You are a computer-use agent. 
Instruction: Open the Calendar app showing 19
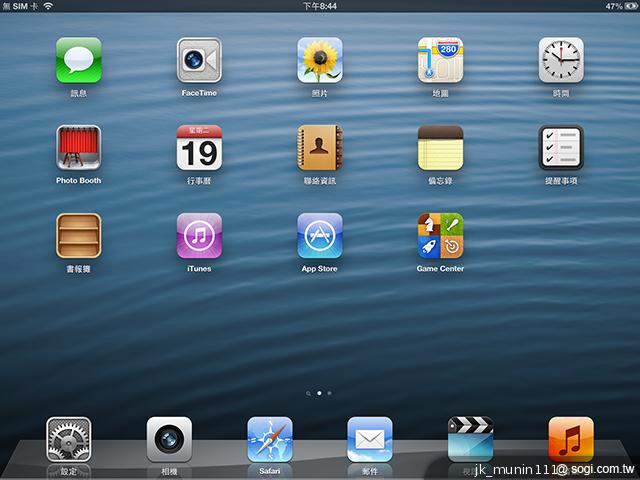coord(199,148)
